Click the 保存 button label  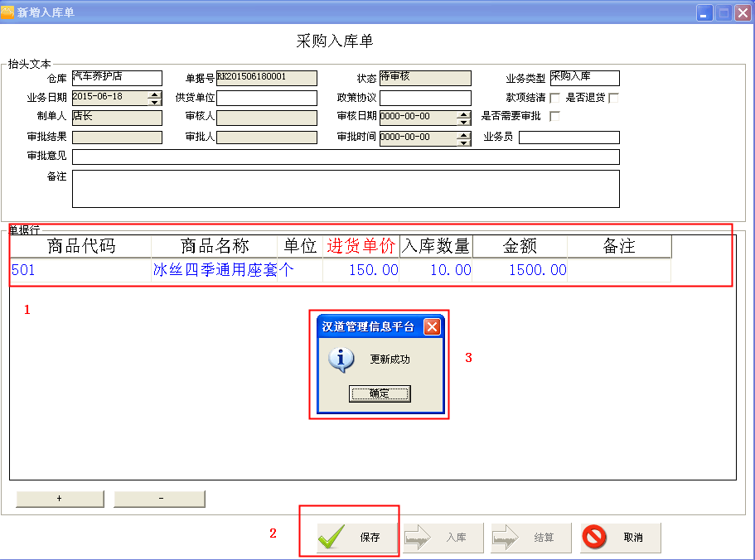pos(370,538)
